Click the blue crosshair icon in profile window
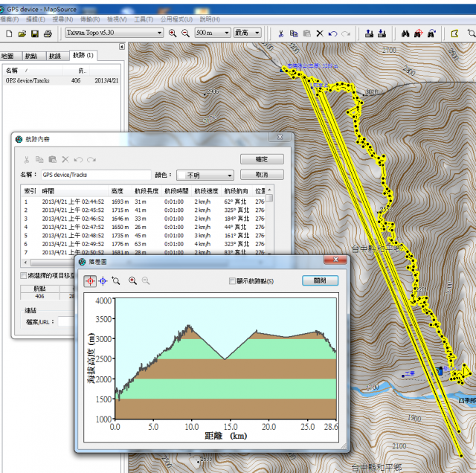The height and width of the screenshot is (473, 476). (103, 281)
